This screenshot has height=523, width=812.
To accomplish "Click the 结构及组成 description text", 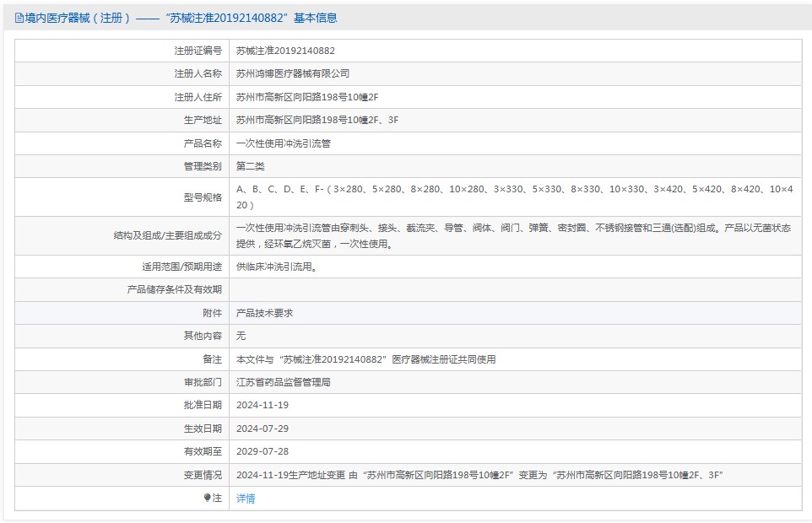I will [x=514, y=236].
